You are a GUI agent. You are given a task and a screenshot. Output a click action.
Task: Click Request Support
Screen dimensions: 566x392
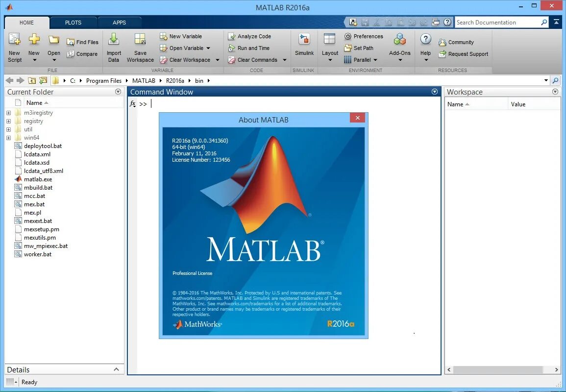pos(463,54)
